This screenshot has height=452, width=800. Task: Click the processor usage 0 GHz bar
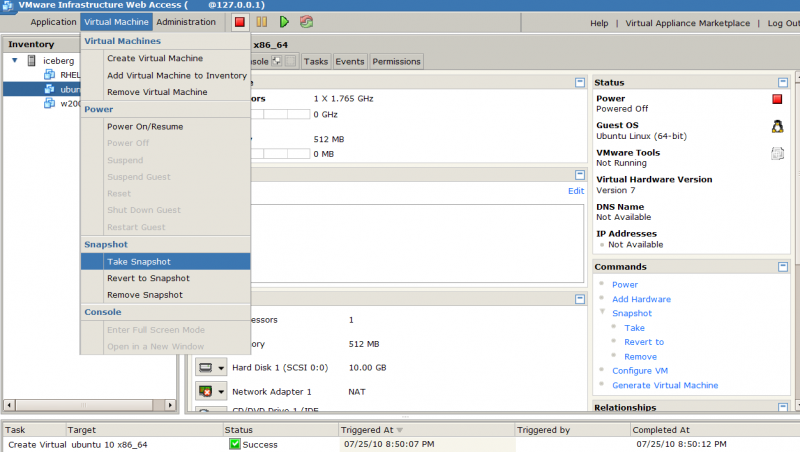[x=280, y=114]
